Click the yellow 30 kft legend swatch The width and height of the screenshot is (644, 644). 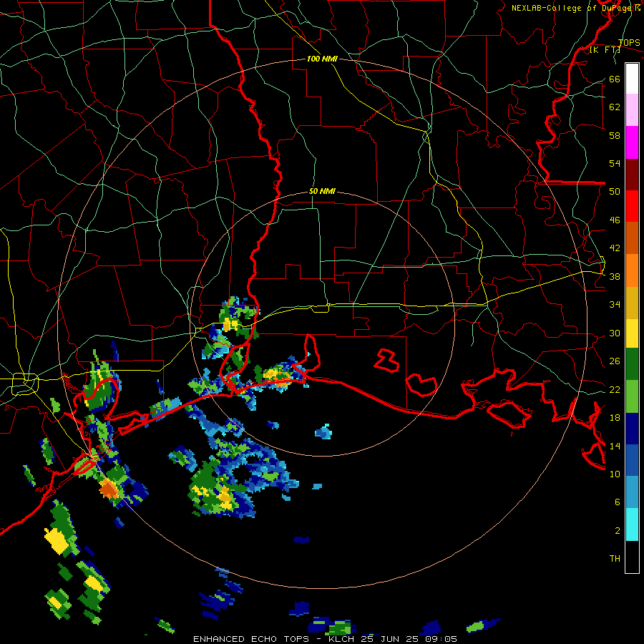click(x=632, y=333)
